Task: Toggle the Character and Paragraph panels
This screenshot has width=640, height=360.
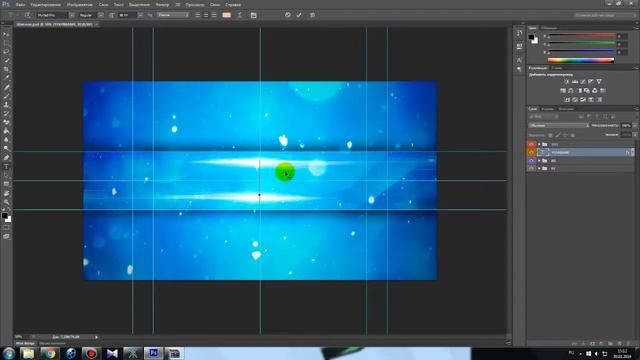Action: click(x=253, y=15)
